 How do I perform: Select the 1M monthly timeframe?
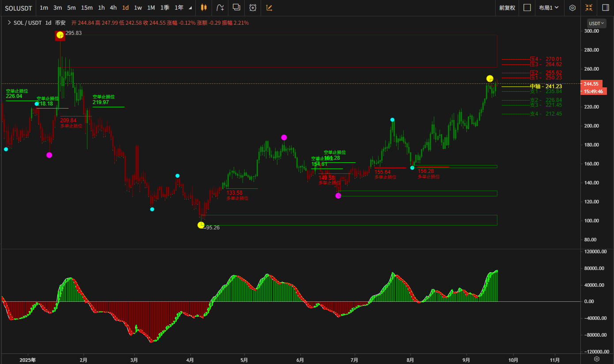tap(151, 8)
